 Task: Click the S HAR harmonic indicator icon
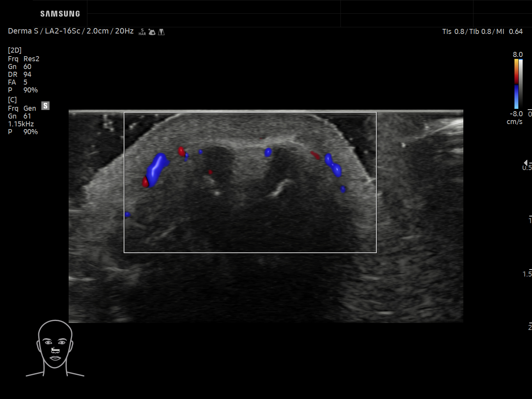tap(142, 32)
